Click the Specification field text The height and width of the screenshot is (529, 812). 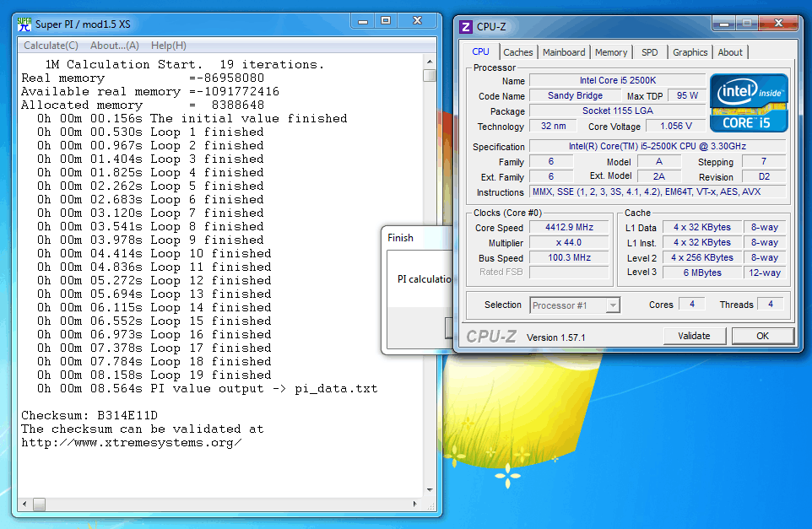pos(658,147)
